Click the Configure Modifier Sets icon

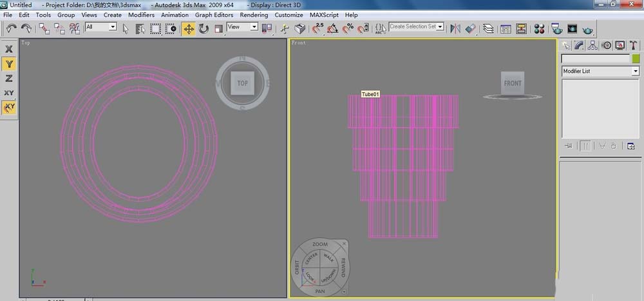coord(631,146)
